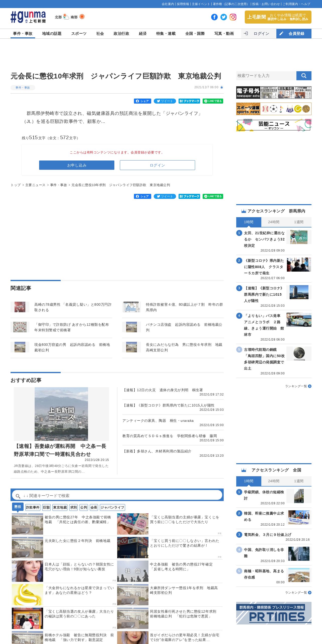The width and height of the screenshot is (322, 644).
Task: Click the 会社案内 link in top bar
Action: (168, 4)
